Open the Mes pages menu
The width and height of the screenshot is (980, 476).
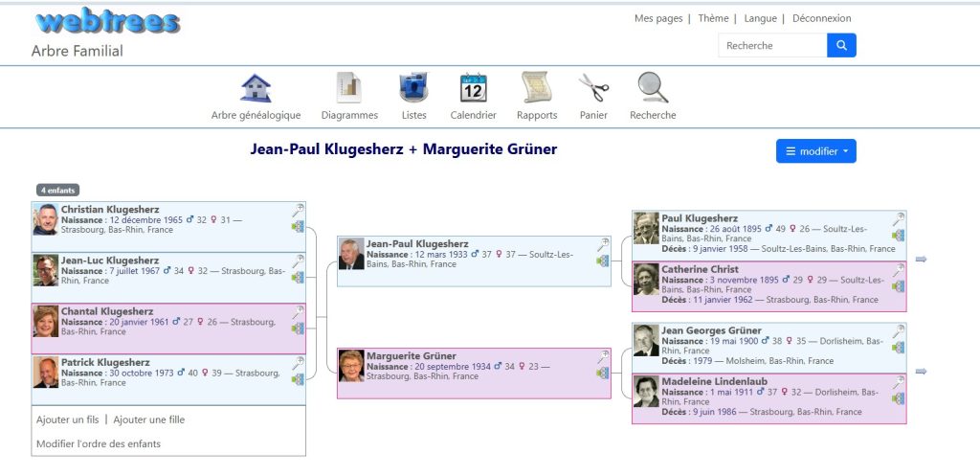click(657, 18)
